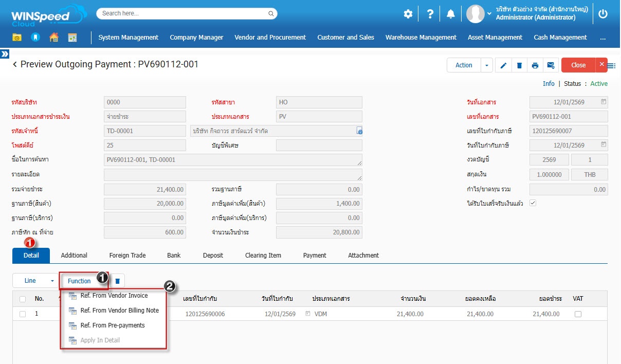Expand the left sidebar double-arrow
Image resolution: width=621 pixels, height=364 pixels.
click(x=5, y=54)
